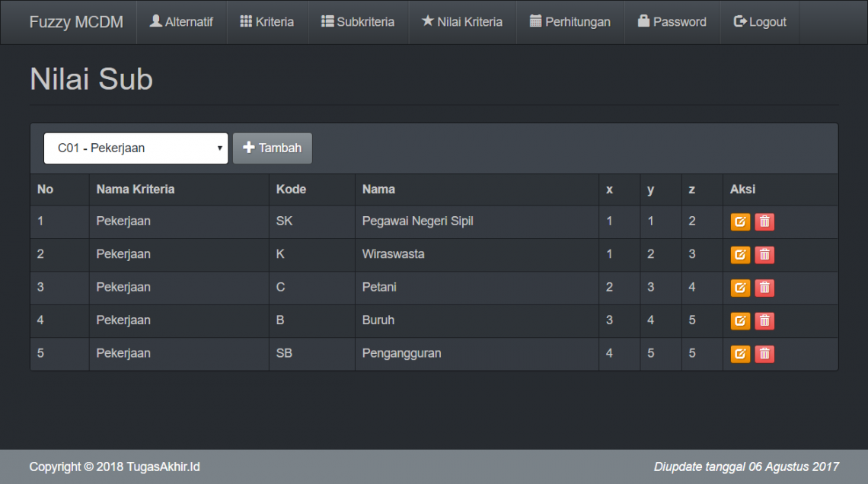This screenshot has width=868, height=484.
Task: Open the Alternatif menu
Action: (181, 22)
